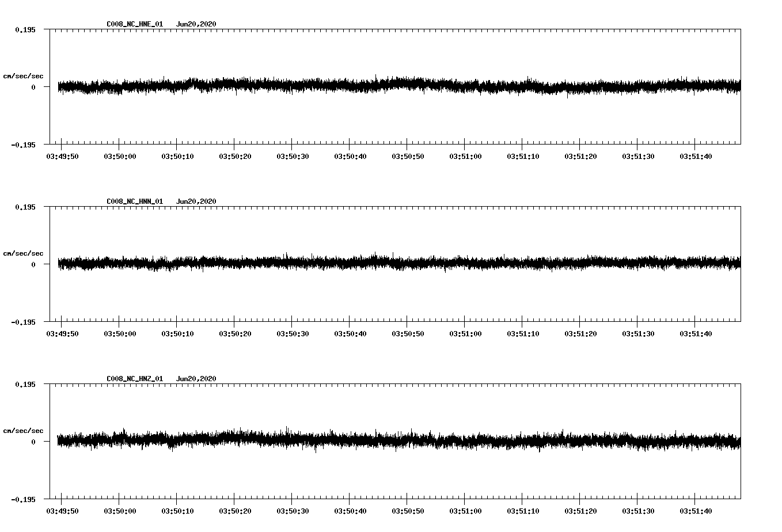
Task: Click the -0.195 lower limit of HNE plot
Action: [x=23, y=145]
